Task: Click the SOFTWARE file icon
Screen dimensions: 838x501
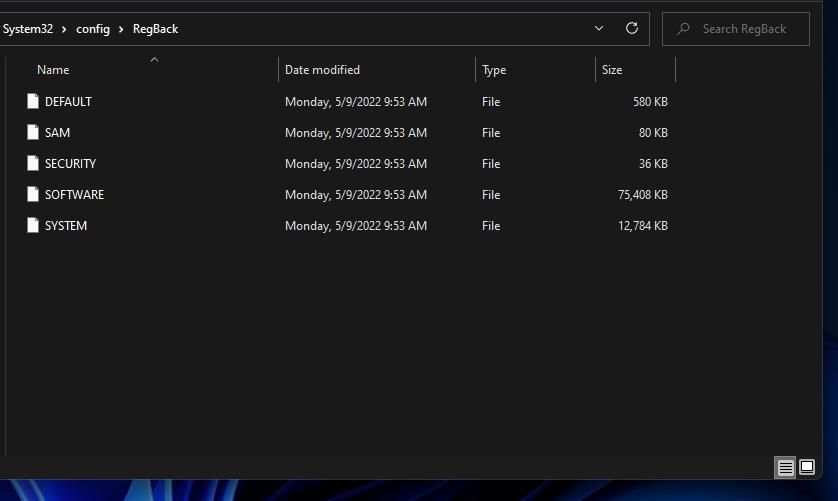Action: pyautogui.click(x=33, y=194)
